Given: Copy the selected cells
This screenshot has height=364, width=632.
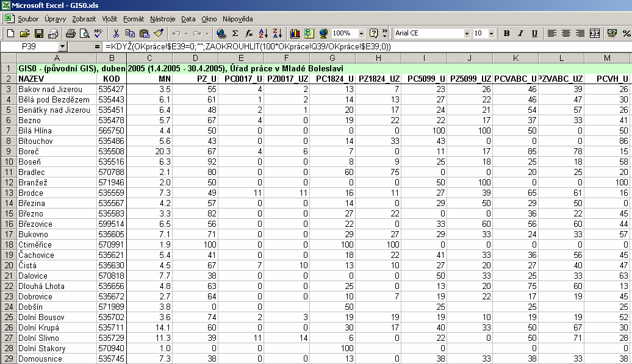Looking at the screenshot, I should click(130, 34).
